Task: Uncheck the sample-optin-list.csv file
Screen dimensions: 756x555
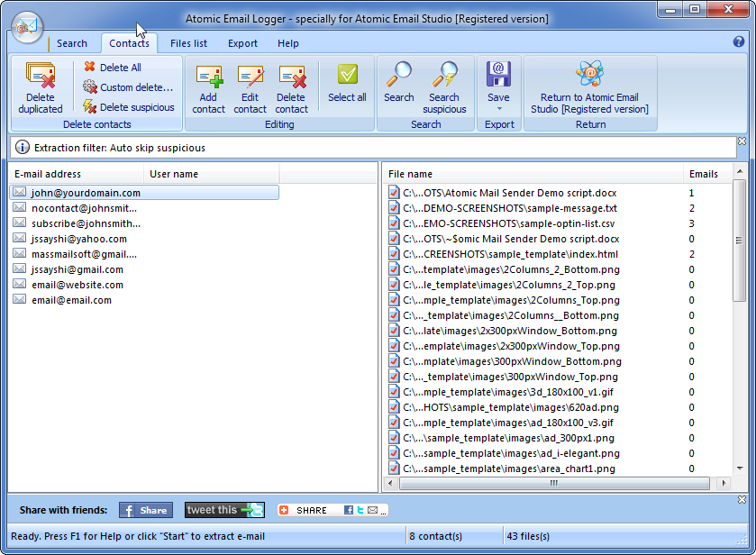Action: 394,223
